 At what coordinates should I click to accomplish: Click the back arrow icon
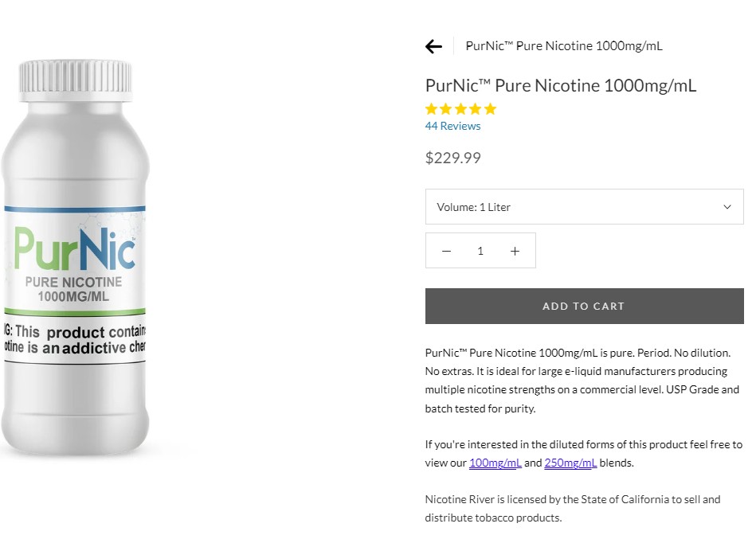tap(433, 46)
